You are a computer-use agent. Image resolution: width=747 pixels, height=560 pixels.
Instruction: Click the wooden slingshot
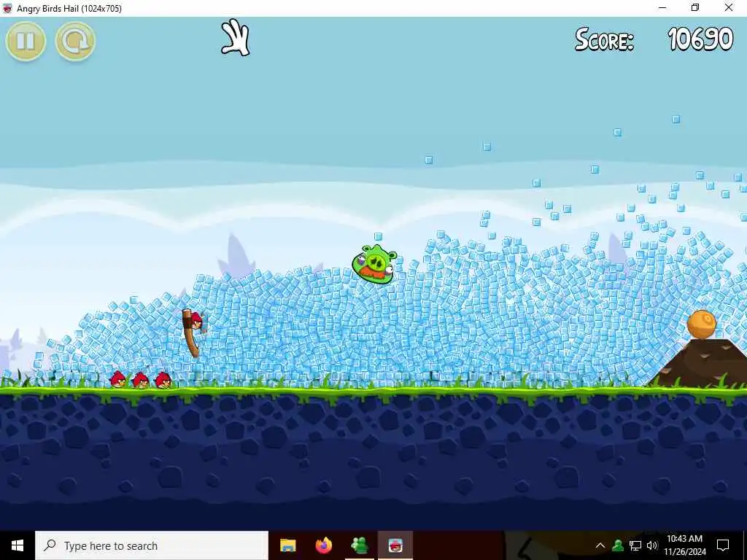point(190,333)
